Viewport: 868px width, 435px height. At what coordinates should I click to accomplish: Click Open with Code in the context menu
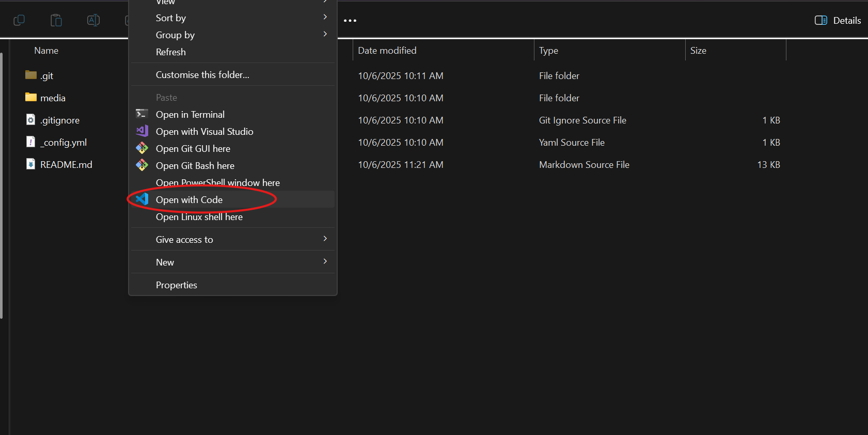[x=189, y=200]
